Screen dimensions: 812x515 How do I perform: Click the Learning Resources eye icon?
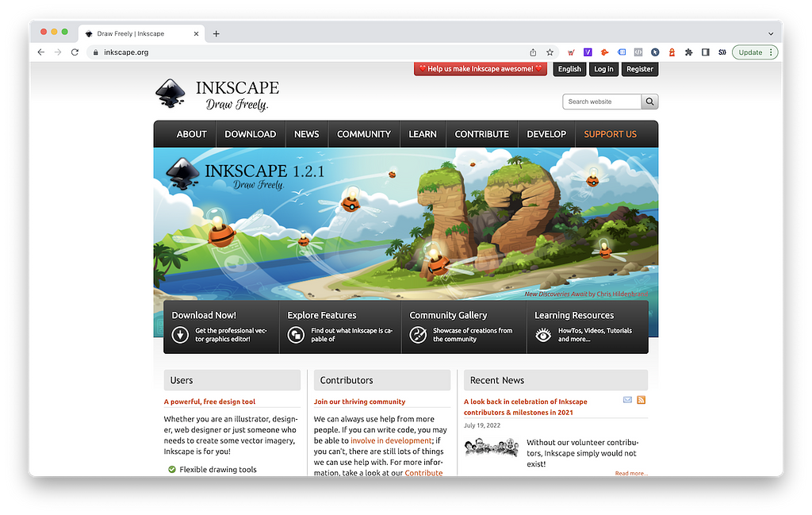(543, 335)
